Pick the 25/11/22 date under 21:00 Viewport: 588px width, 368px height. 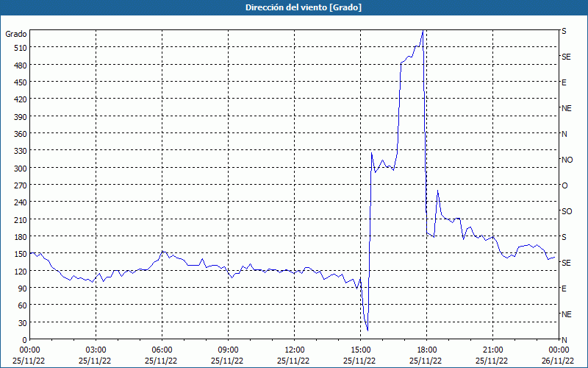pyautogui.click(x=492, y=361)
